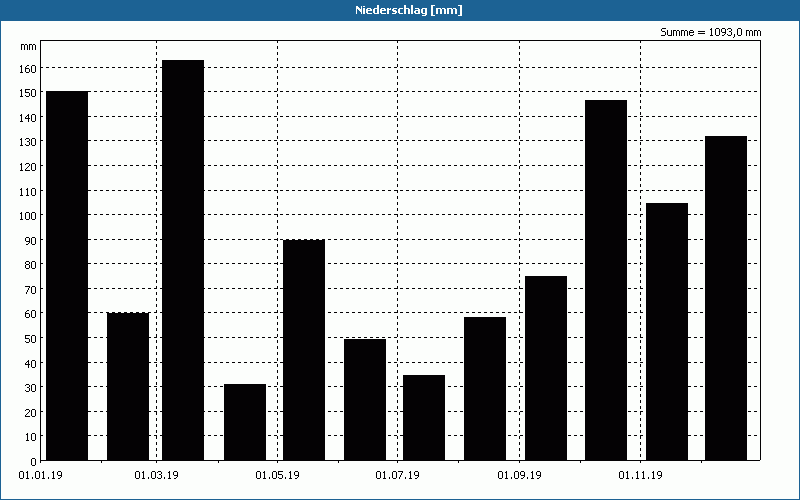Viewport: 800px width, 500px height.
Task: Click the '01.05.19' date axis label
Action: [x=278, y=476]
